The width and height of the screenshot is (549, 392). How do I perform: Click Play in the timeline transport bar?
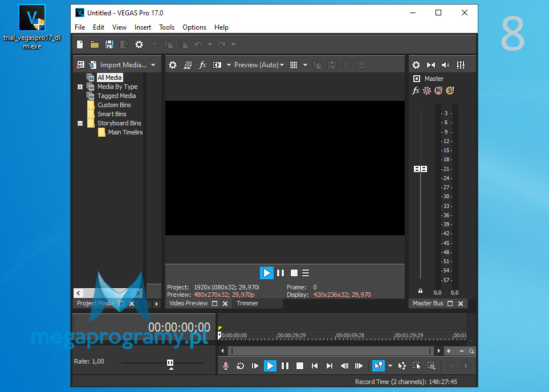click(270, 366)
